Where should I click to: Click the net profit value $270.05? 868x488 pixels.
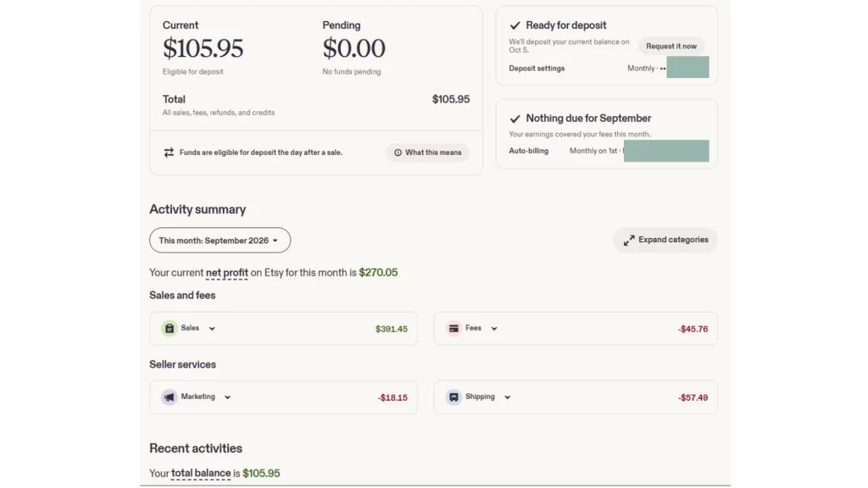click(x=378, y=273)
